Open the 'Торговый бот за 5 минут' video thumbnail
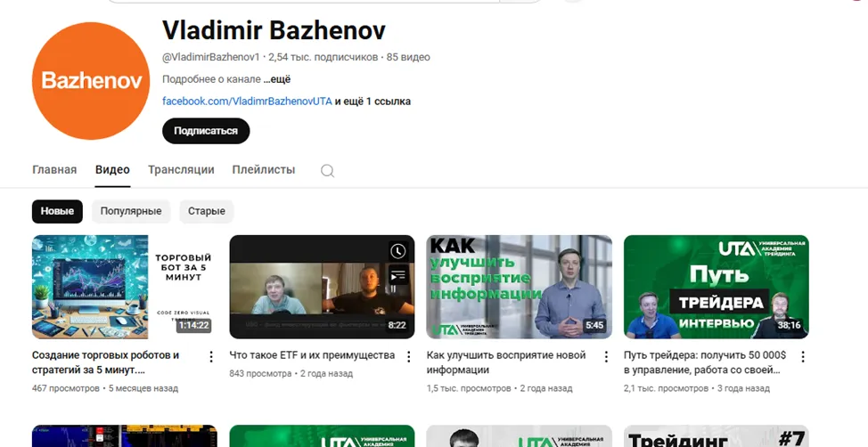The width and height of the screenshot is (868, 447). (x=125, y=287)
